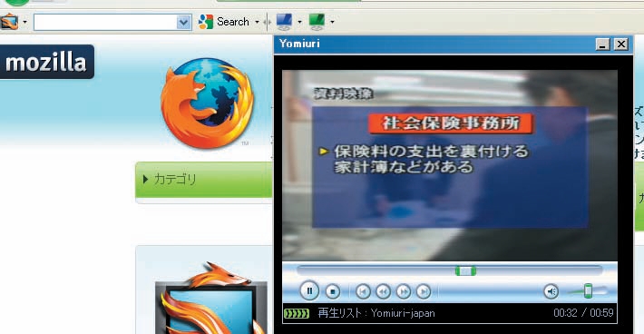Open the search field dropdown arrow
The height and width of the screenshot is (334, 644).
[183, 22]
